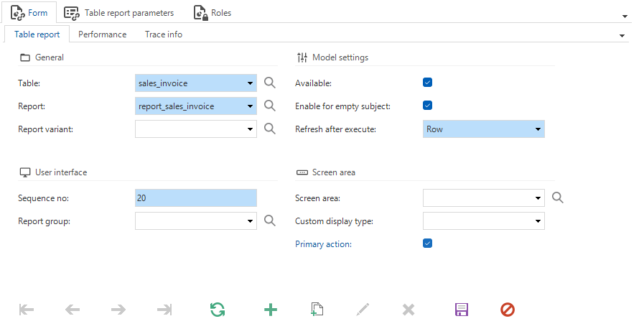This screenshot has width=644, height=334.
Task: Add new record with green plus
Action: 270,310
